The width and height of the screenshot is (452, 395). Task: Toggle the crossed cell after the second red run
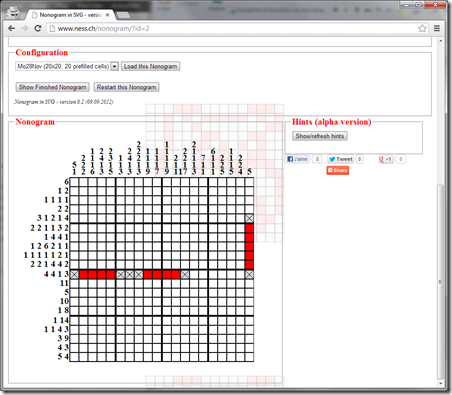click(x=185, y=274)
